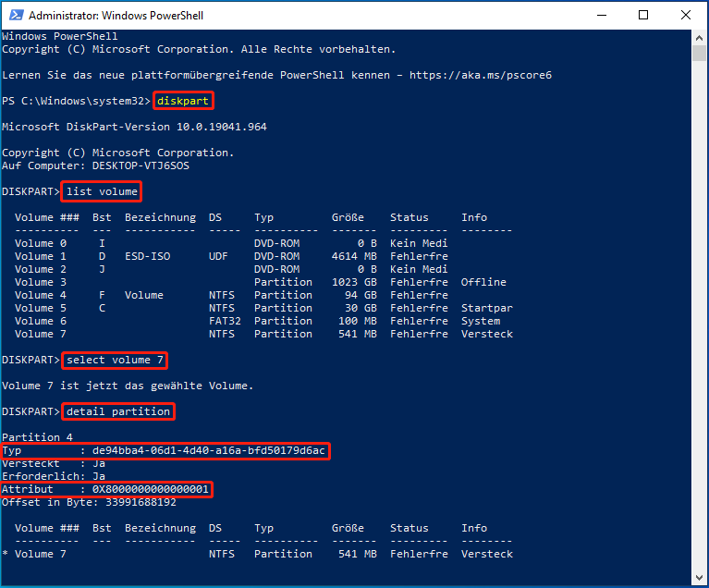Click '* Volume 7' in the bottom table
This screenshot has height=588, width=709.
point(34,554)
